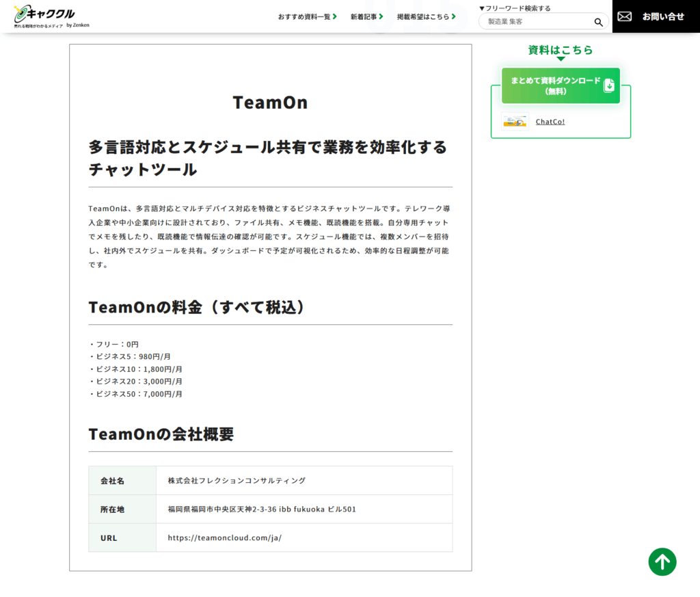The height and width of the screenshot is (597, 700).
Task: Click the ビジネス10：1,800円/月 price line
Action: pyautogui.click(x=135, y=369)
